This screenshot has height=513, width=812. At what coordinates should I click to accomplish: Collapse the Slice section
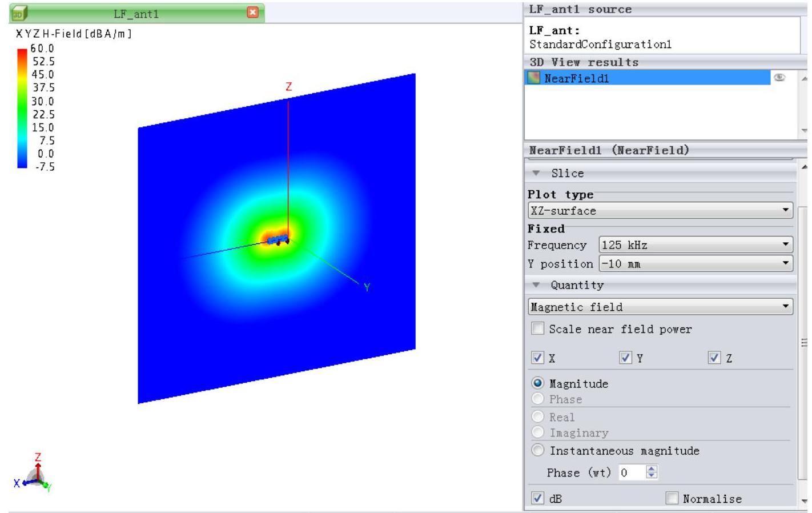[x=536, y=173]
